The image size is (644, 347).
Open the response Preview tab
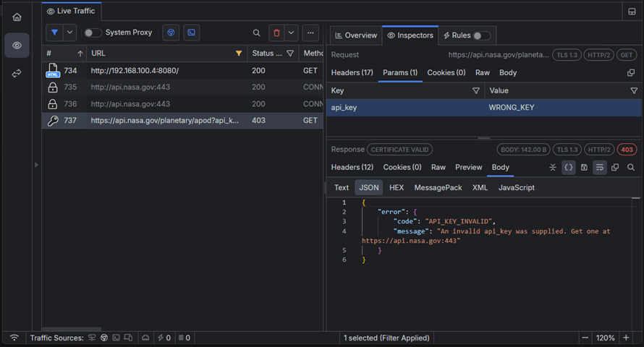[x=468, y=167]
